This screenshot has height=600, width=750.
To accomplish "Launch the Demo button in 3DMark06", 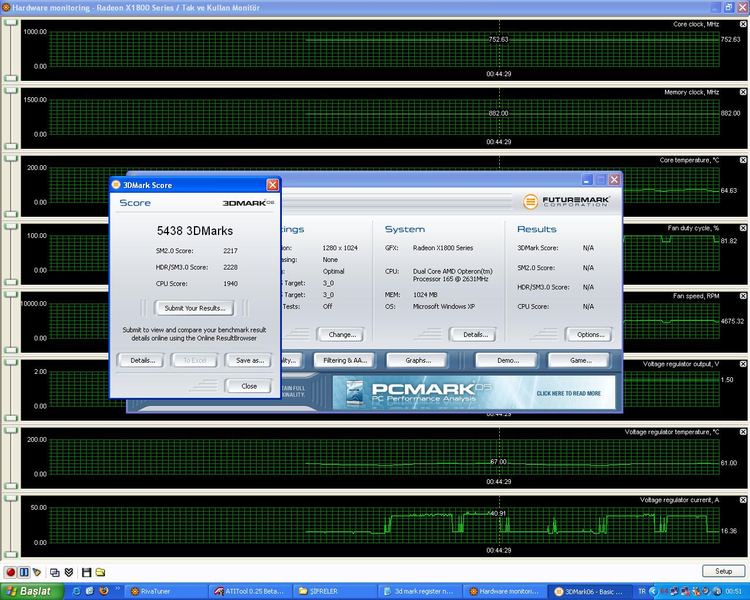I will coord(507,360).
